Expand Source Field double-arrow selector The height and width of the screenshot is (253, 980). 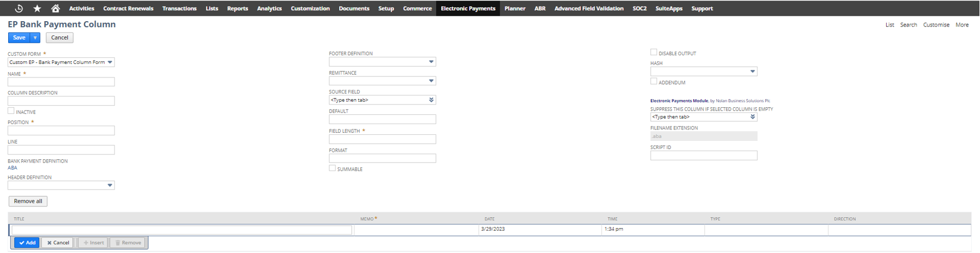coord(431,100)
